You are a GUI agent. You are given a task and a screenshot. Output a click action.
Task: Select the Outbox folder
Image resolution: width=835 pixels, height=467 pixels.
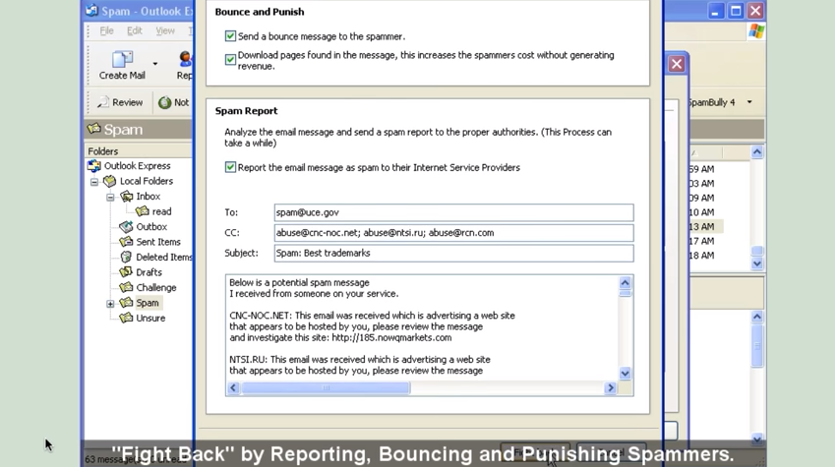151,227
